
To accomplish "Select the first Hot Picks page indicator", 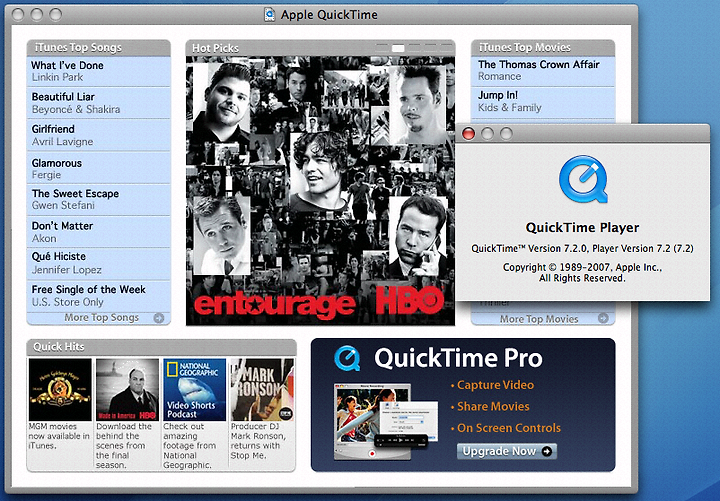I will [382, 48].
